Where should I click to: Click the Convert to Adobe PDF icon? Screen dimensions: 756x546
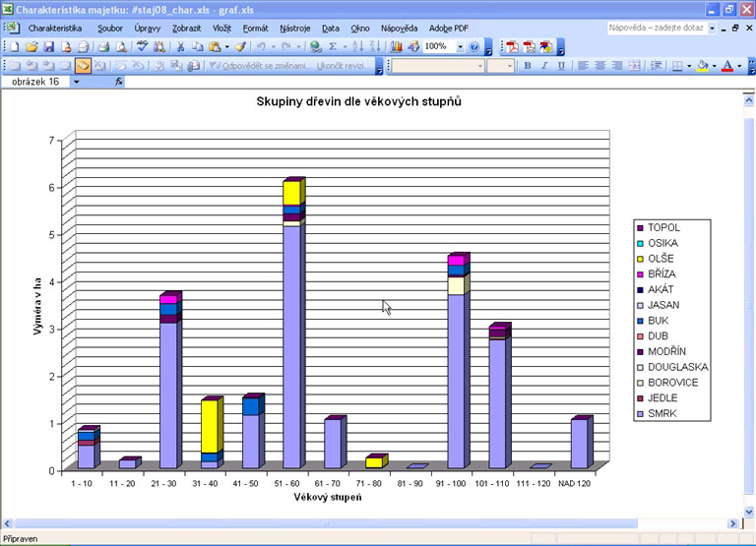point(512,46)
